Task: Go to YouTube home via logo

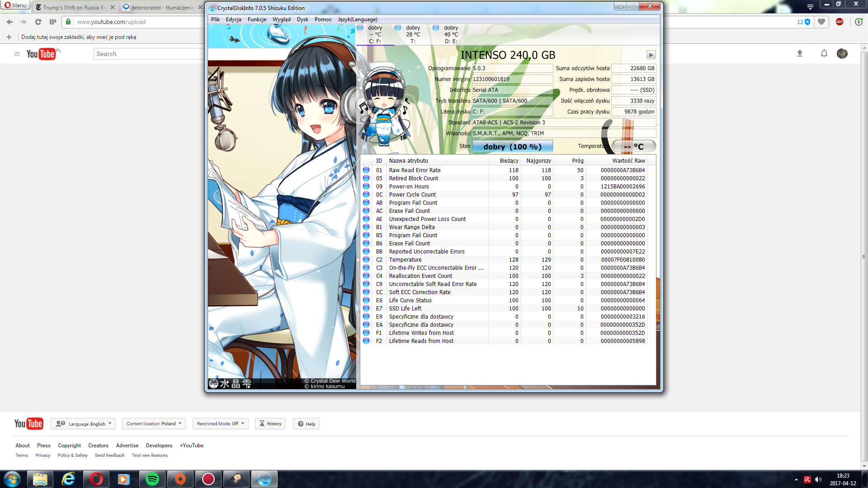Action: coord(41,54)
